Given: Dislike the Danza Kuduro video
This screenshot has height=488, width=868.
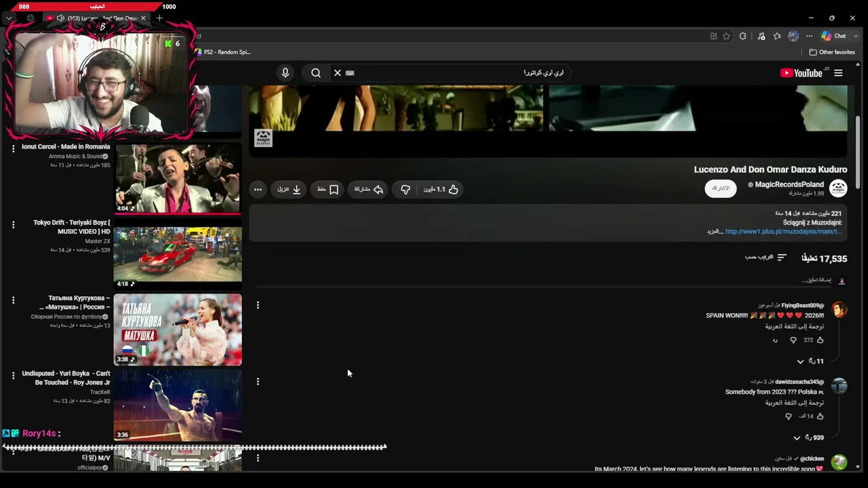Looking at the screenshot, I should (406, 189).
